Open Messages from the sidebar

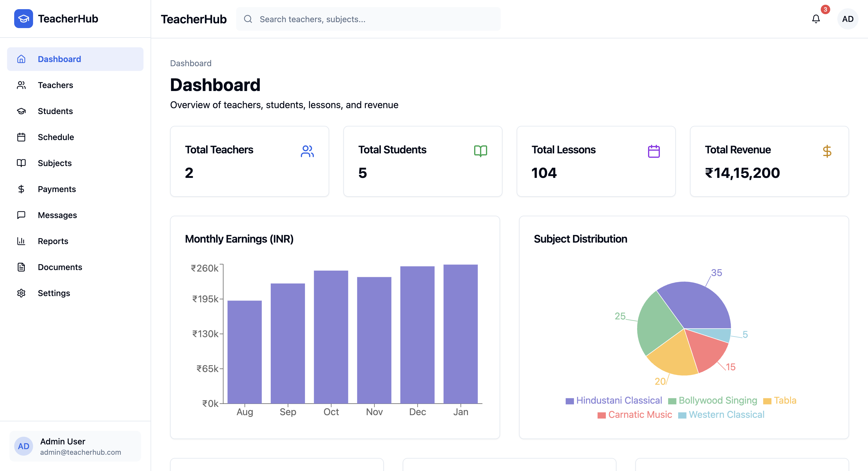[x=75, y=215]
